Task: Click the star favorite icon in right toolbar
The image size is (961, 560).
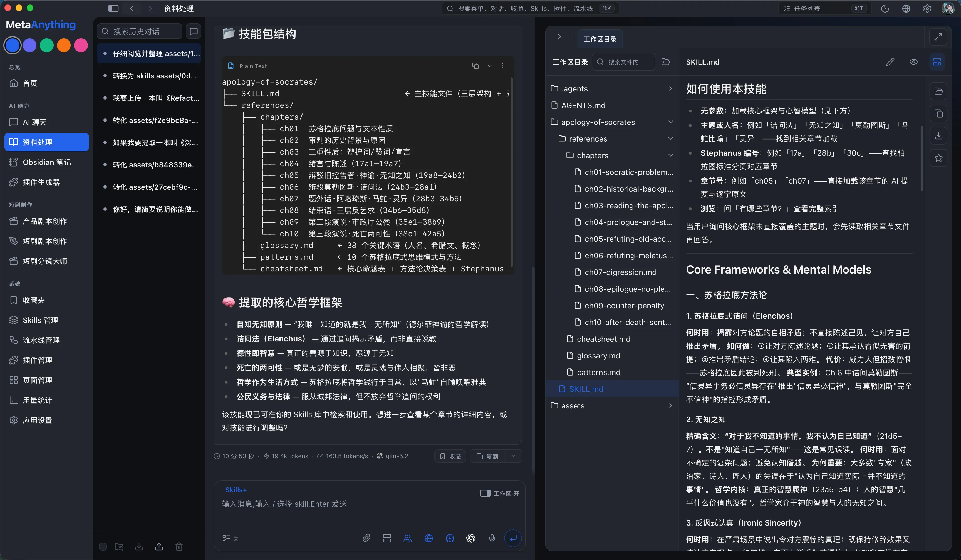Action: 938,158
